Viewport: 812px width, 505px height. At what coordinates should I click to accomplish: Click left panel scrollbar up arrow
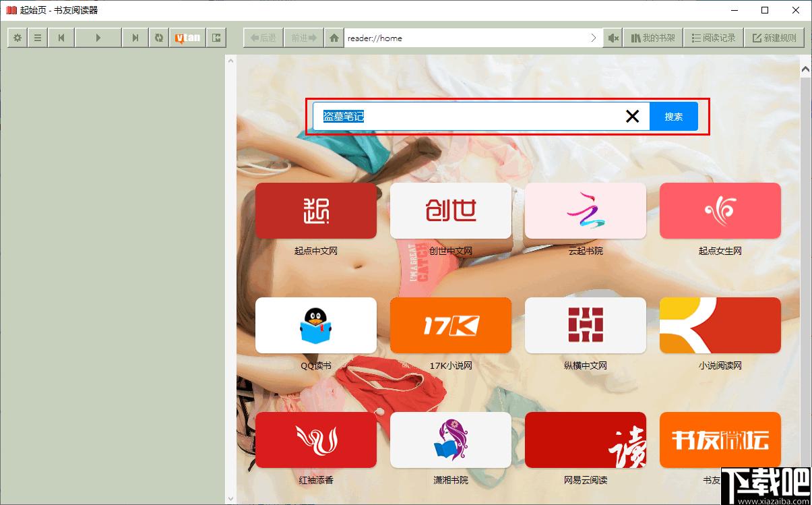pyautogui.click(x=231, y=61)
